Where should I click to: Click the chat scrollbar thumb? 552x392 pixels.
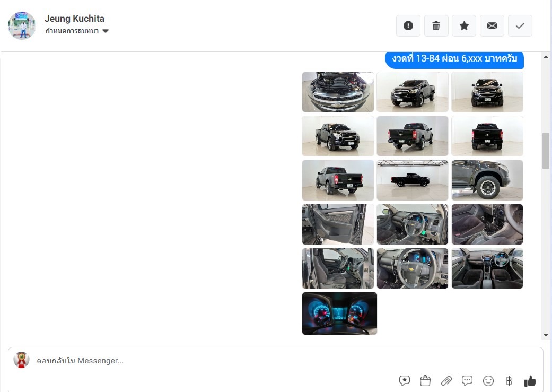coord(546,151)
